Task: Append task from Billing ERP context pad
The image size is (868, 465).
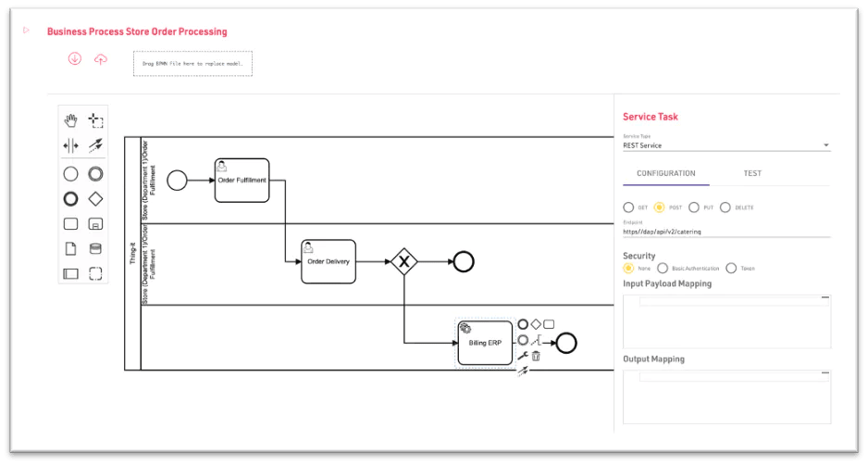Action: 549,324
